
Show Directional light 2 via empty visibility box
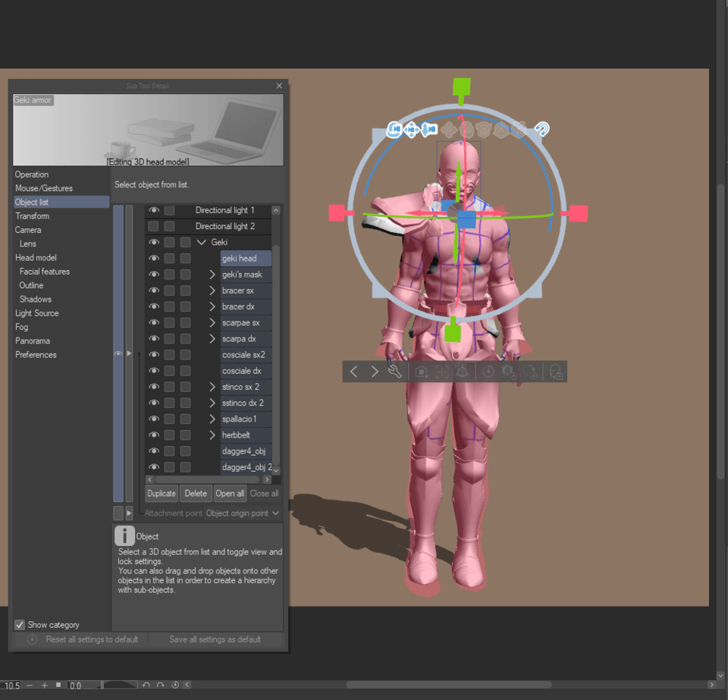(153, 226)
